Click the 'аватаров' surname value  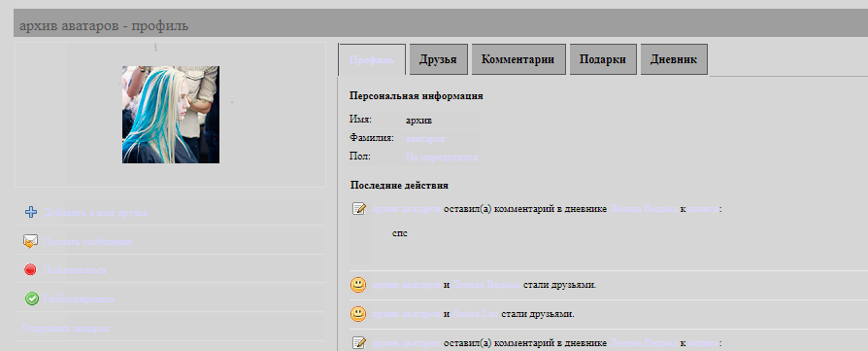[x=425, y=139]
